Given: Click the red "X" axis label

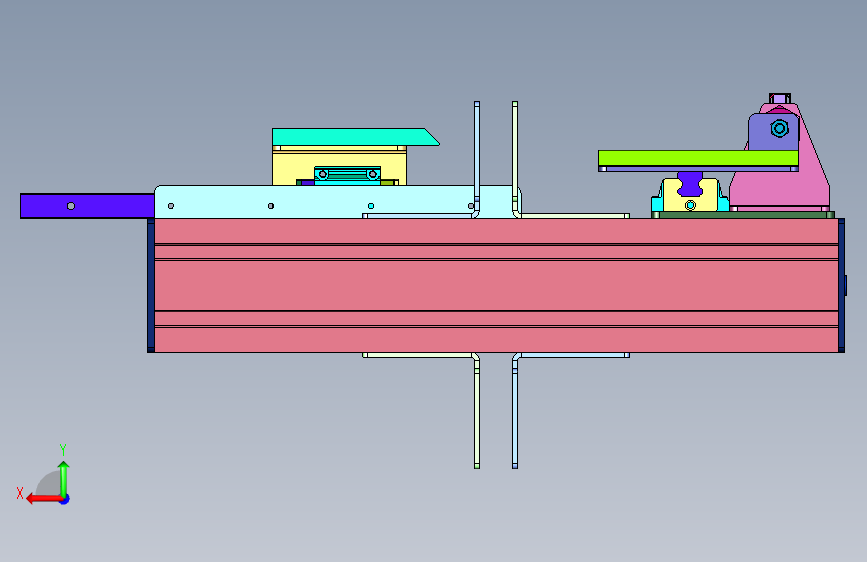Looking at the screenshot, I should 20,493.
